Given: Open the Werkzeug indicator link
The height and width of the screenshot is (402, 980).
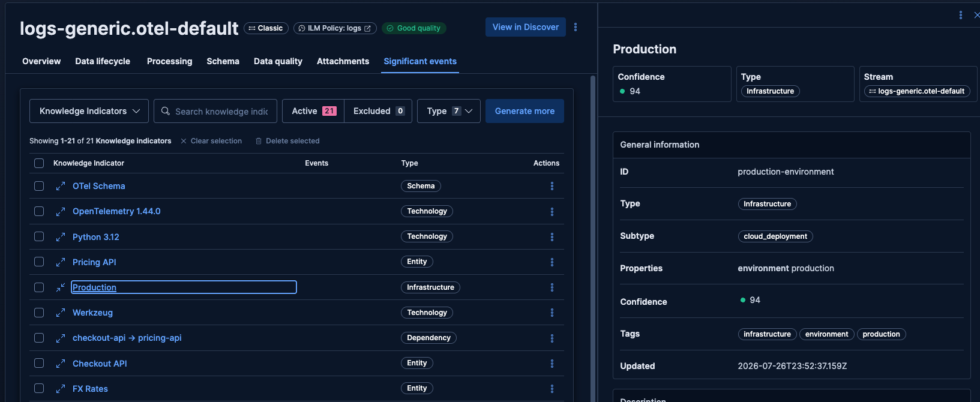Looking at the screenshot, I should (x=92, y=313).
